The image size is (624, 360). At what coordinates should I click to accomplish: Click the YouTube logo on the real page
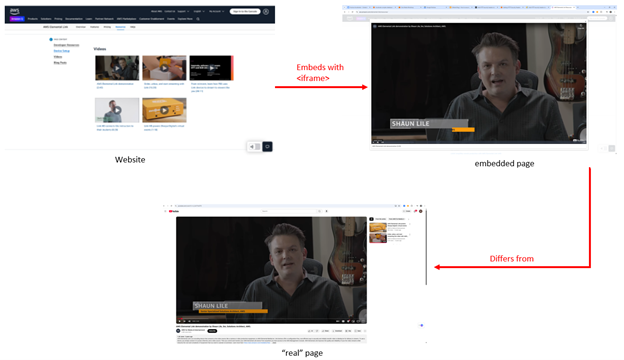pyautogui.click(x=174, y=211)
